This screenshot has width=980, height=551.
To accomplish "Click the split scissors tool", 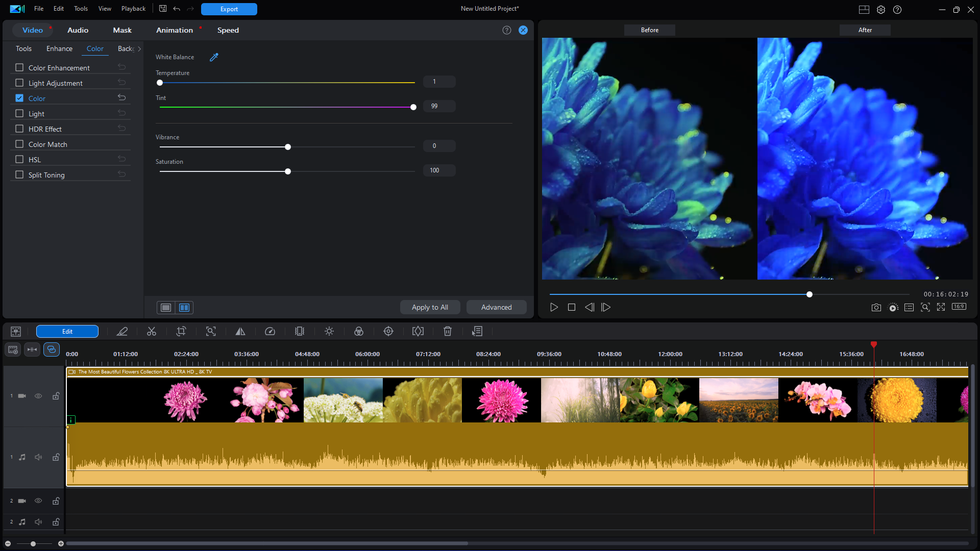I will (x=152, y=332).
